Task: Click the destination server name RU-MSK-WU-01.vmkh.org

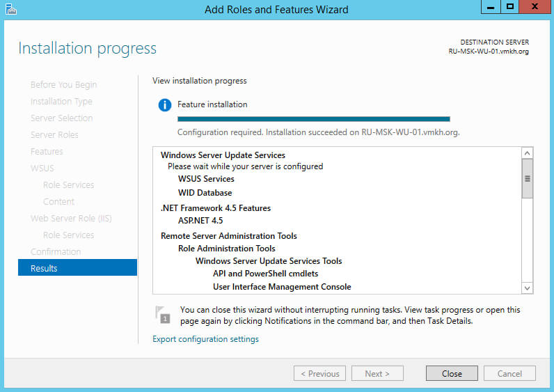Action: coord(489,52)
